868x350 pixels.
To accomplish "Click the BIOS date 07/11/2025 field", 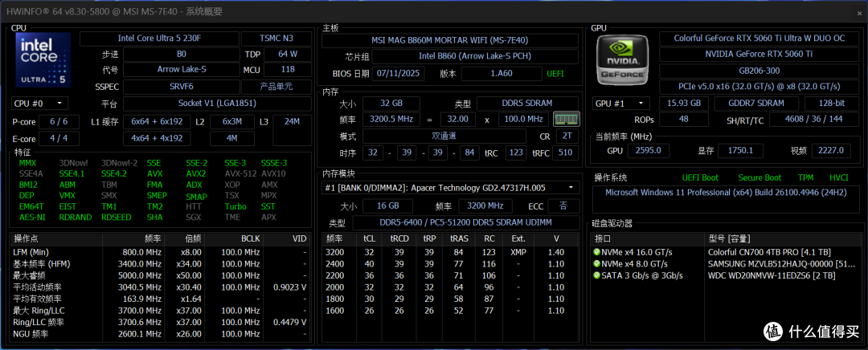I will coord(399,73).
